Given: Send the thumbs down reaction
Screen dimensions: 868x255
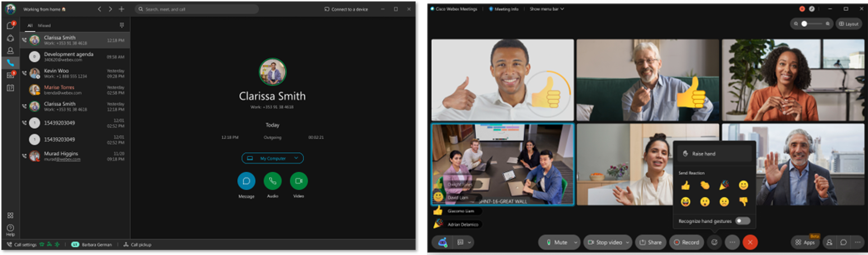Looking at the screenshot, I should tap(743, 202).
